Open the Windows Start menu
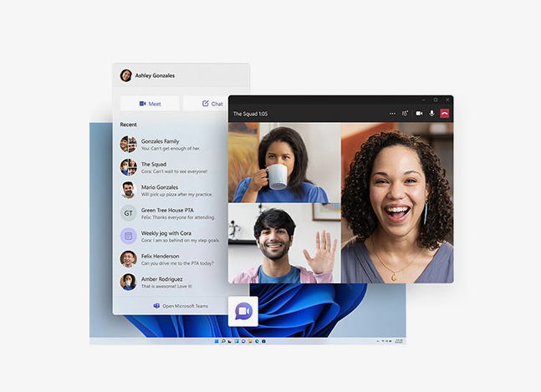 click(217, 341)
